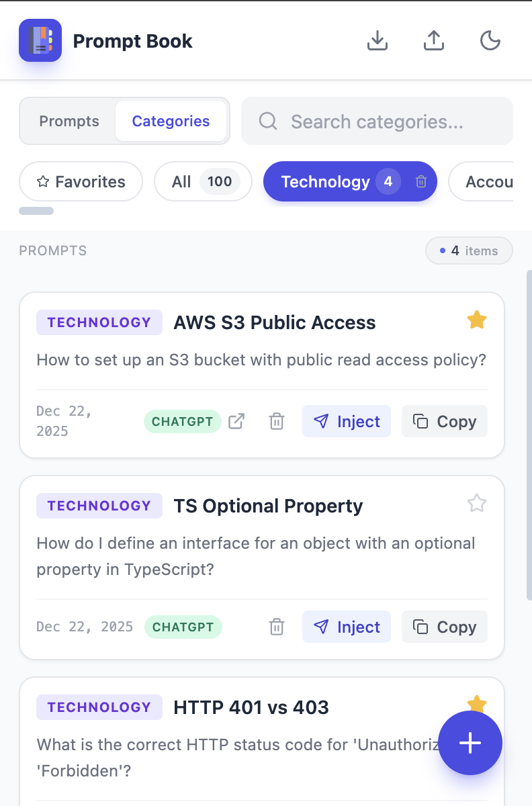Inject the AWS S3 Public Access prompt
The image size is (532, 806).
coord(347,421)
